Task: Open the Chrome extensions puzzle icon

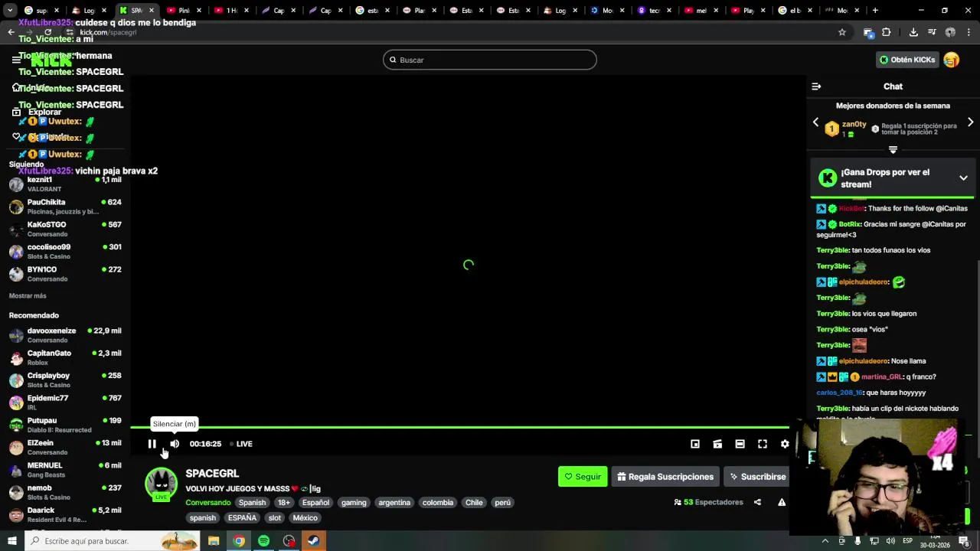Action: click(x=886, y=32)
